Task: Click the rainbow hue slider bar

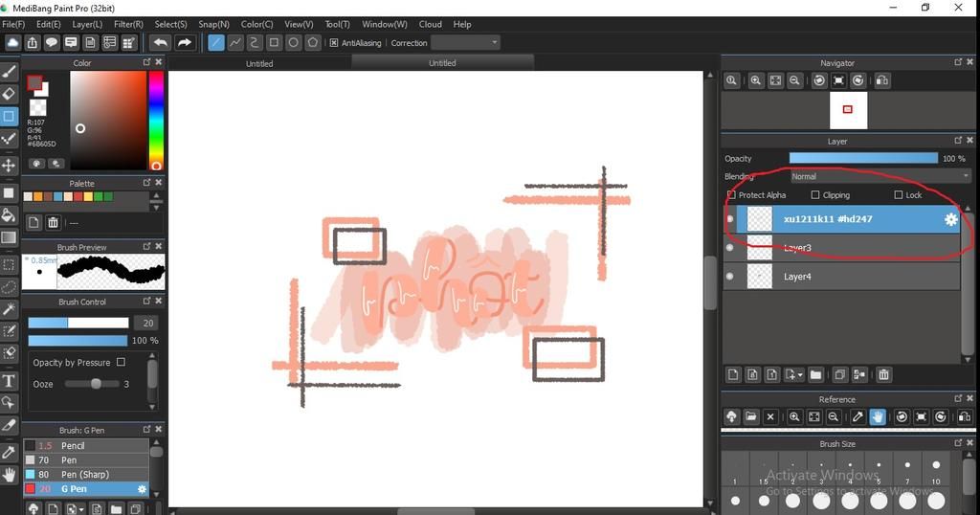Action: point(156,120)
